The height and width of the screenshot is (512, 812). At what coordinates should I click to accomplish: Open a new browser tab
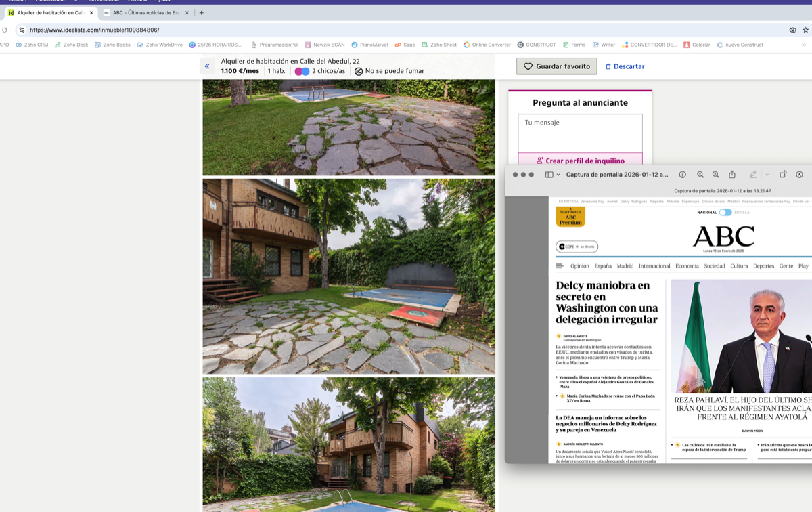point(202,13)
